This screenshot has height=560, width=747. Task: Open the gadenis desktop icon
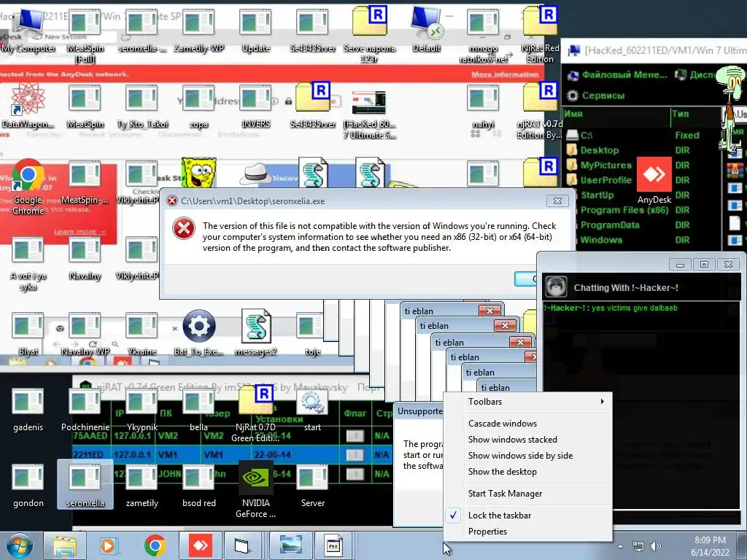click(28, 410)
